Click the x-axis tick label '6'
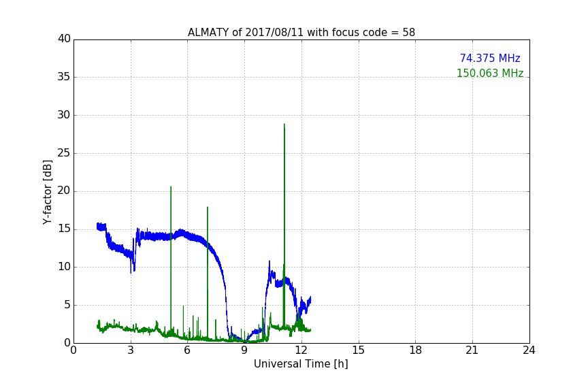Image resolution: width=588 pixels, height=392 pixels. 187,350
